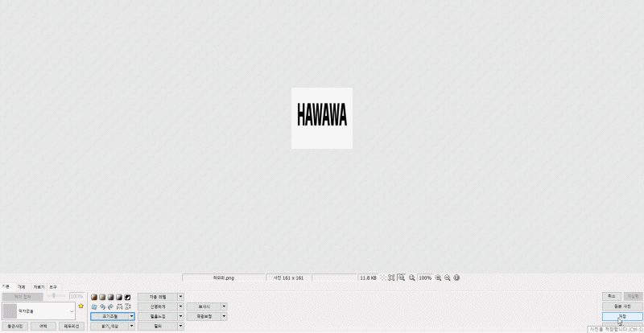Click the round icon right of the zoom-out magnifier
The image size is (644, 333).
(456, 278)
